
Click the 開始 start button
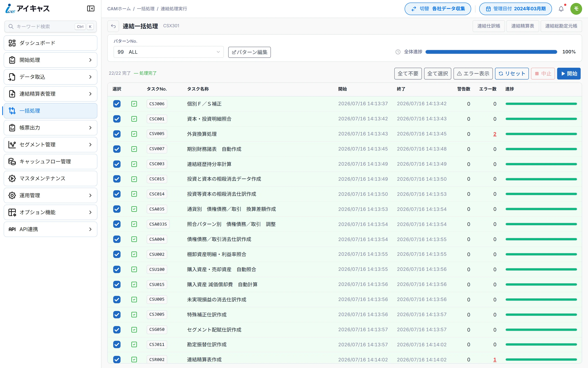click(x=569, y=74)
